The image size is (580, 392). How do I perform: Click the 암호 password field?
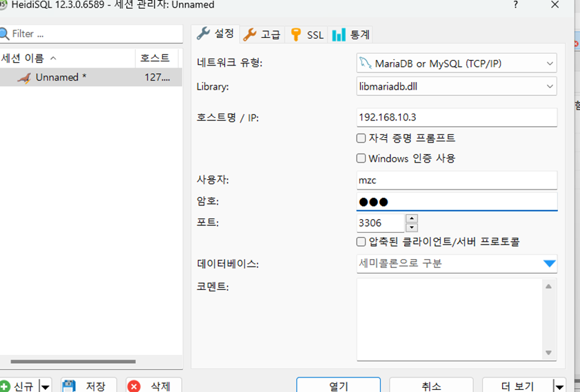point(457,202)
